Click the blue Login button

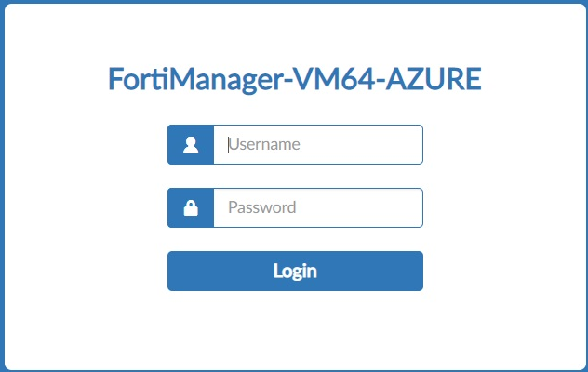(x=295, y=271)
